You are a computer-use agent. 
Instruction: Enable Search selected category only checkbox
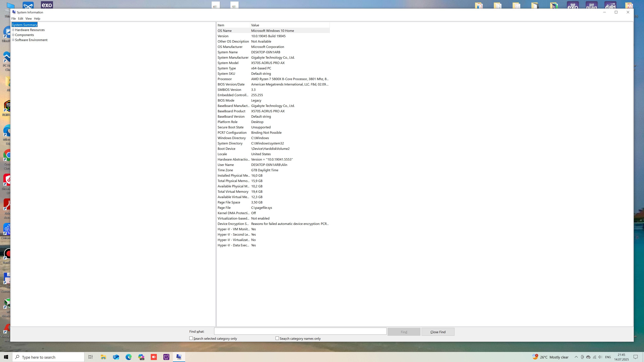(191, 338)
